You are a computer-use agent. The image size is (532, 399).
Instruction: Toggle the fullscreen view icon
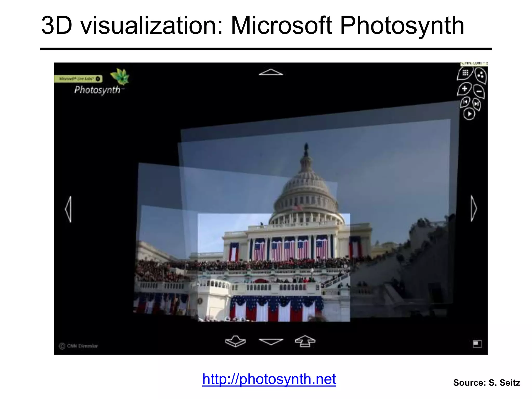point(477,344)
